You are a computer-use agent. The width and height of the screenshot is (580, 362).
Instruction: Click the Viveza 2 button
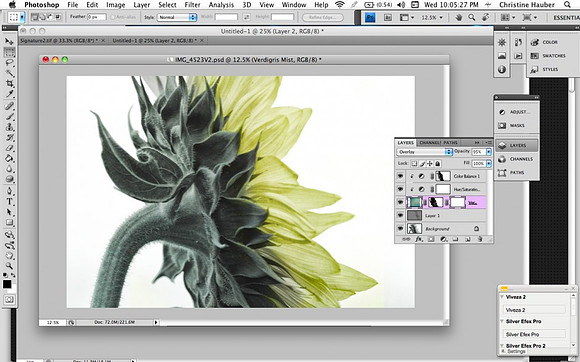coord(535,310)
